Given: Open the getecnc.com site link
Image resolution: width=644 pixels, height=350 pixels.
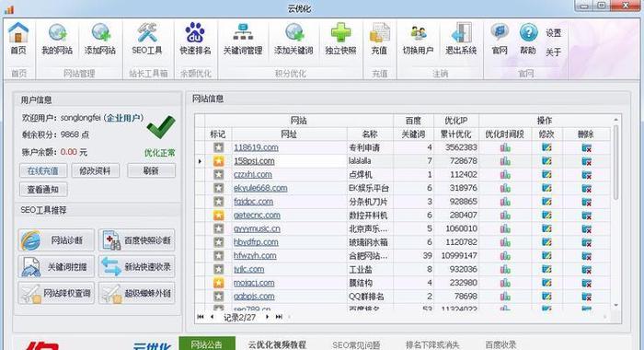Looking at the screenshot, I should point(257,216).
